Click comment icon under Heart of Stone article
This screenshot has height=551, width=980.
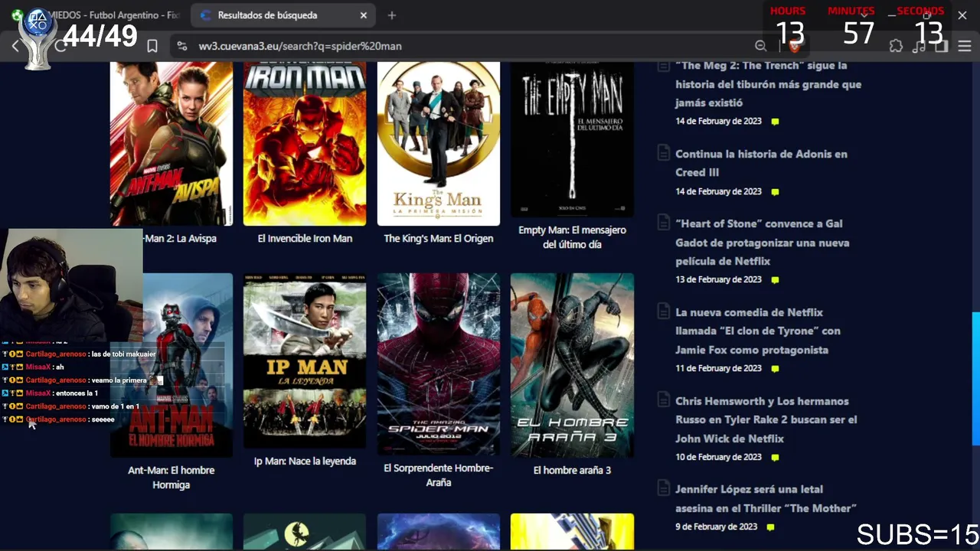point(775,280)
